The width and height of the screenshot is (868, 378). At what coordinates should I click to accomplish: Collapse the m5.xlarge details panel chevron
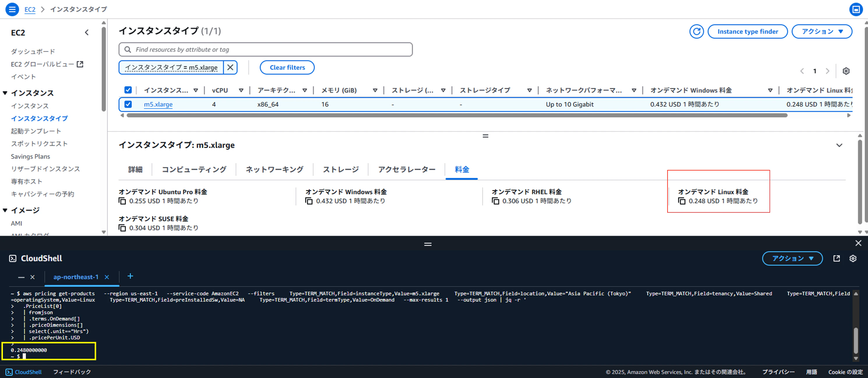coord(839,145)
